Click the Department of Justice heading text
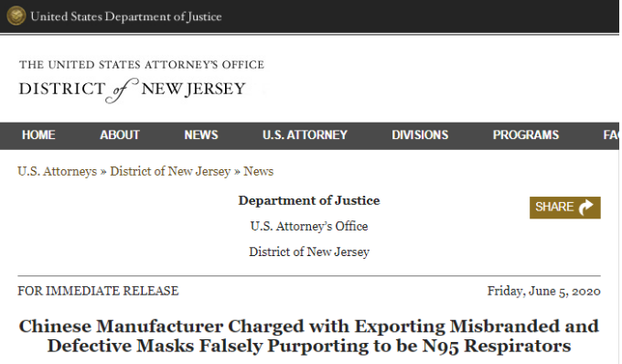 pyautogui.click(x=309, y=200)
